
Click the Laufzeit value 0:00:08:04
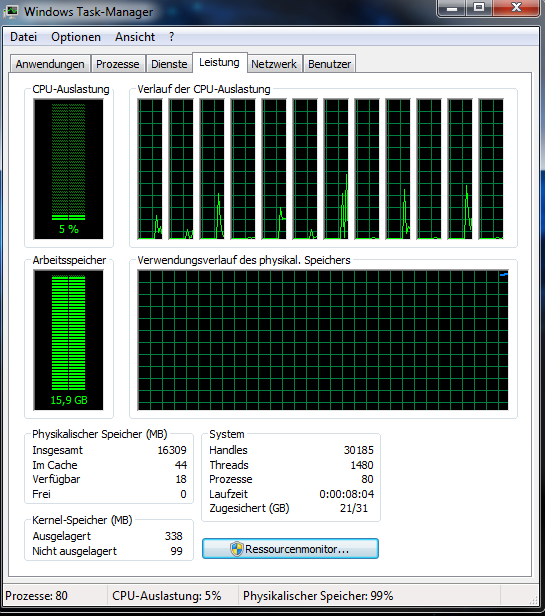(x=347, y=494)
